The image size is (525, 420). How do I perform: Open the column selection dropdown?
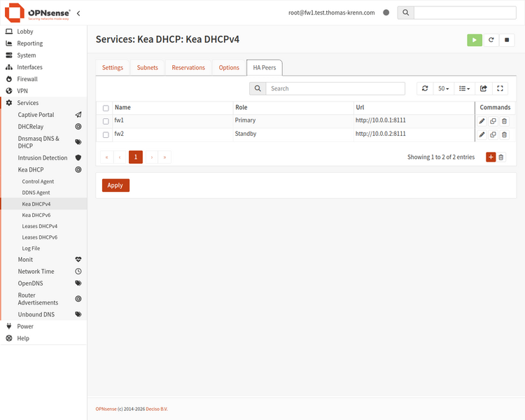(x=464, y=88)
